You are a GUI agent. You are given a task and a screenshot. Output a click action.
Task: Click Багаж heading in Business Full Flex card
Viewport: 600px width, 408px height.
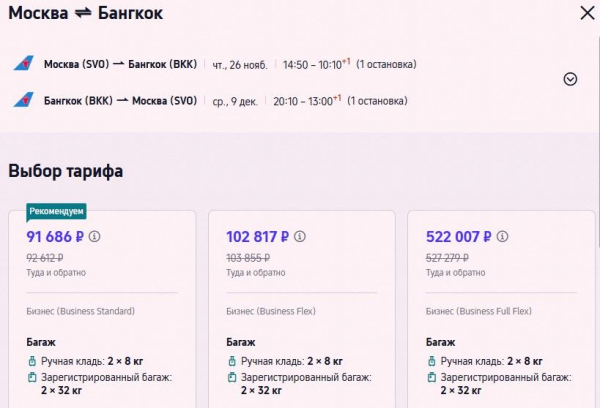[440, 342]
